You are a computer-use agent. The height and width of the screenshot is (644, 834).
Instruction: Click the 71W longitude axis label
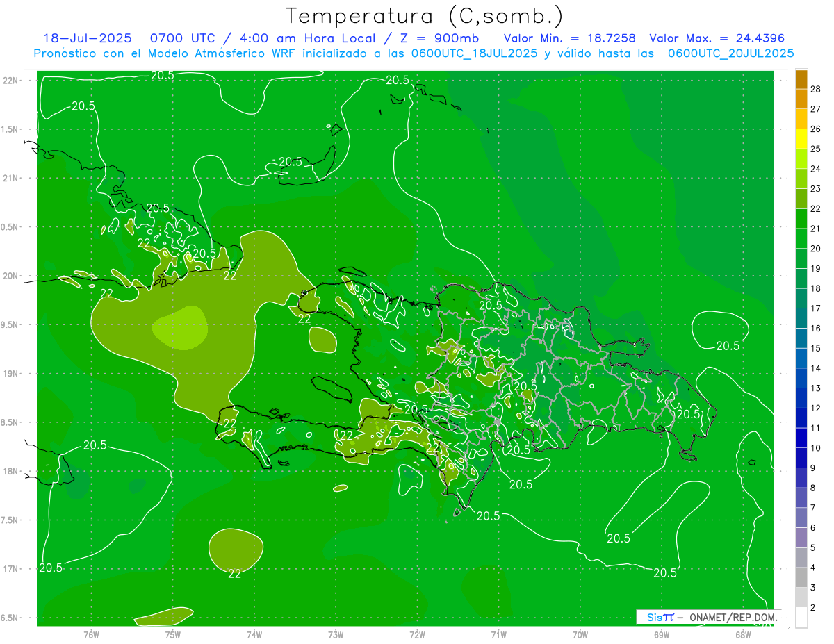pyautogui.click(x=498, y=634)
